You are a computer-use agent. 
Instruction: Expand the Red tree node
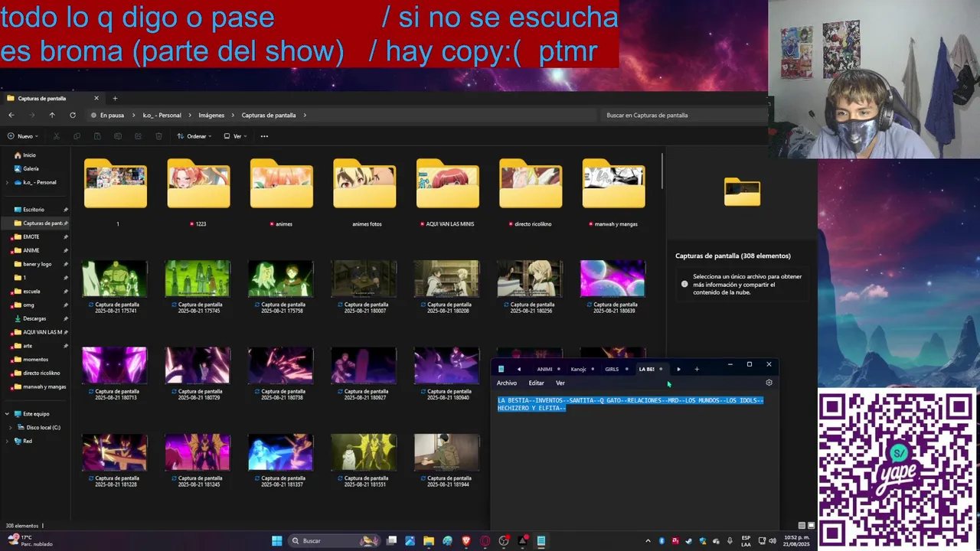tap(8, 441)
